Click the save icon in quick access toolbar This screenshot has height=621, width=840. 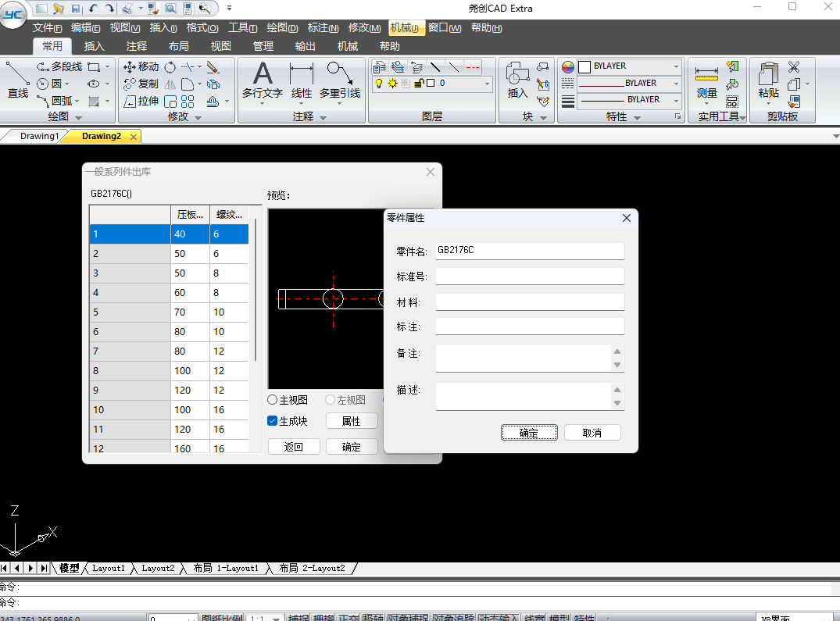click(x=76, y=8)
